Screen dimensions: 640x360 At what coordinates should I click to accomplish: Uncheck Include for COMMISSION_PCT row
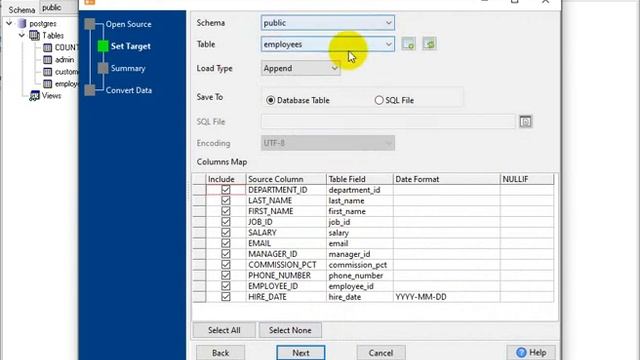(226, 264)
